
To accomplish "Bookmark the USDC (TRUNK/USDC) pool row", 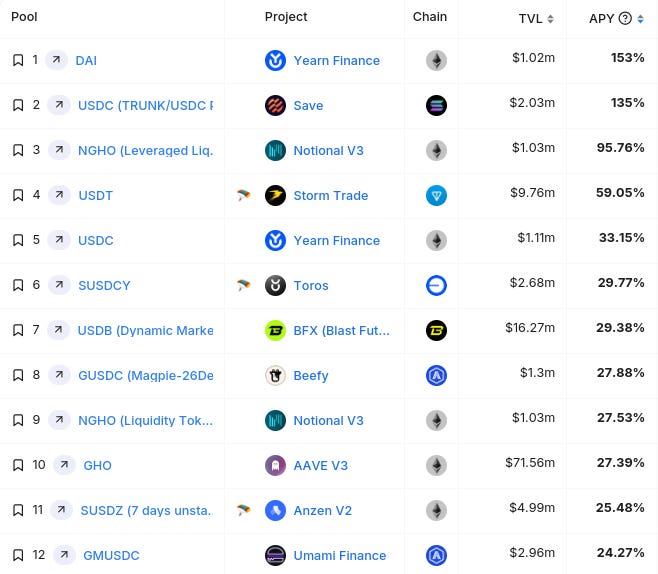I will tap(18, 105).
